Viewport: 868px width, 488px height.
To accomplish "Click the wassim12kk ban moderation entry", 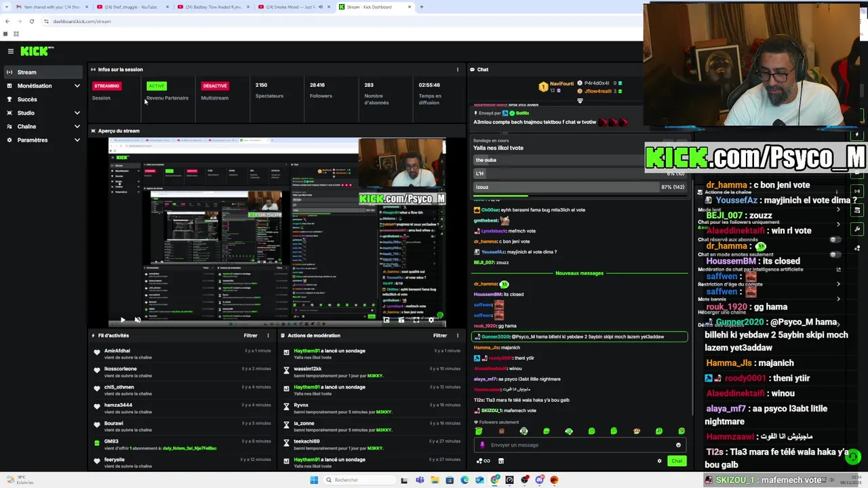I will [x=372, y=372].
